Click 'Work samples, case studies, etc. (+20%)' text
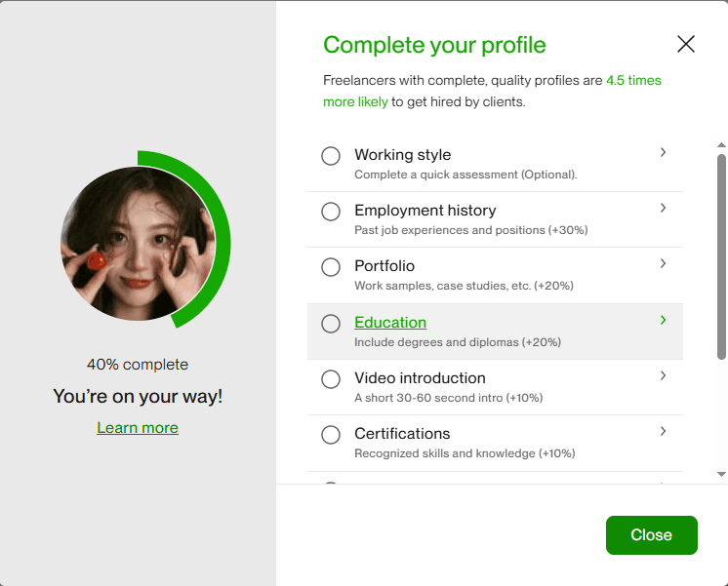The height and width of the screenshot is (586, 728). (x=464, y=286)
